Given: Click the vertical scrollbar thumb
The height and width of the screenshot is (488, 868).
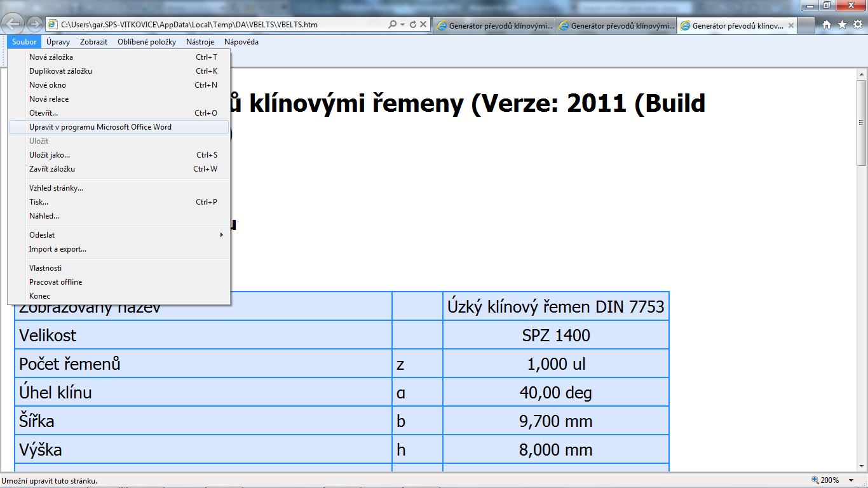Looking at the screenshot, I should point(862,123).
